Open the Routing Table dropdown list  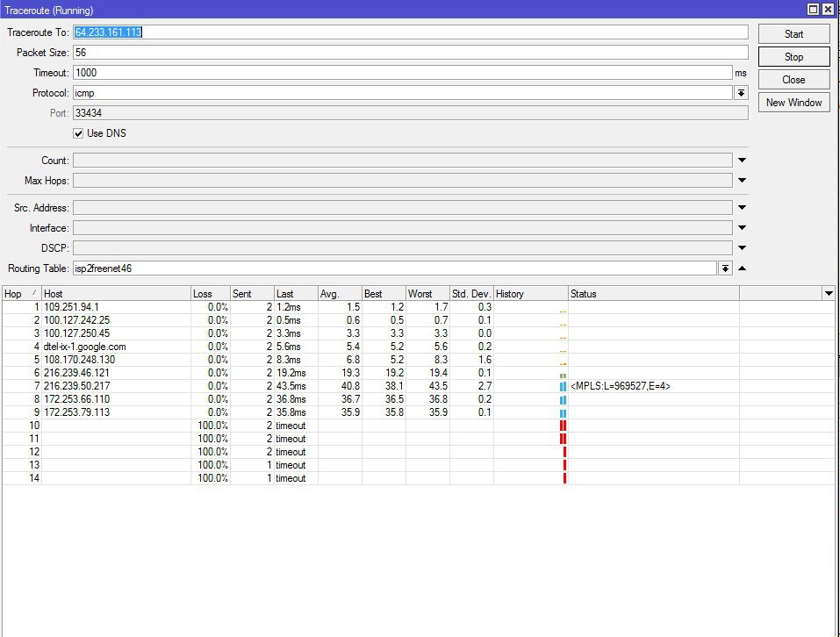725,268
